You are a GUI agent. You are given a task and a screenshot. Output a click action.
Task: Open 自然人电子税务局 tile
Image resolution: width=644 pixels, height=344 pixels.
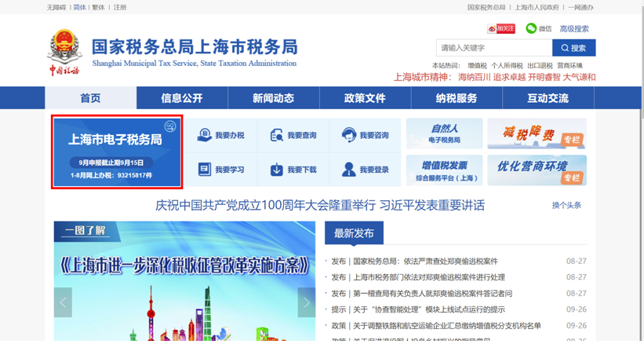point(445,134)
